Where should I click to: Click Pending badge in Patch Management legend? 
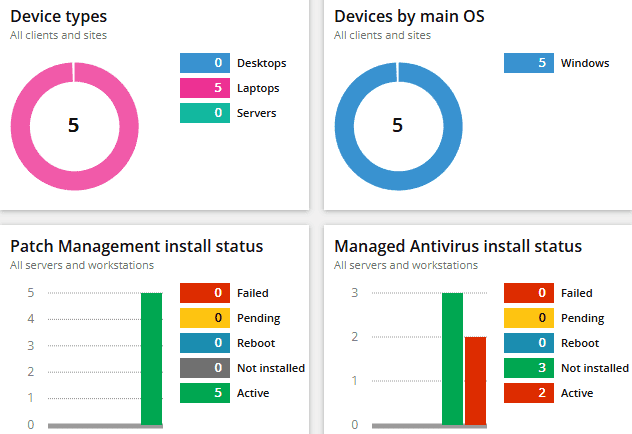[205, 318]
